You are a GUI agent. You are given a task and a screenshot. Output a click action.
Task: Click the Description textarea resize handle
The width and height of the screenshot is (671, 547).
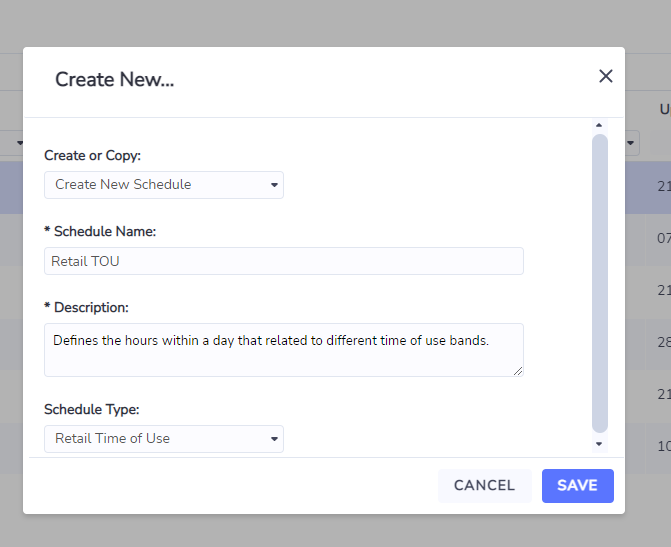click(x=518, y=371)
